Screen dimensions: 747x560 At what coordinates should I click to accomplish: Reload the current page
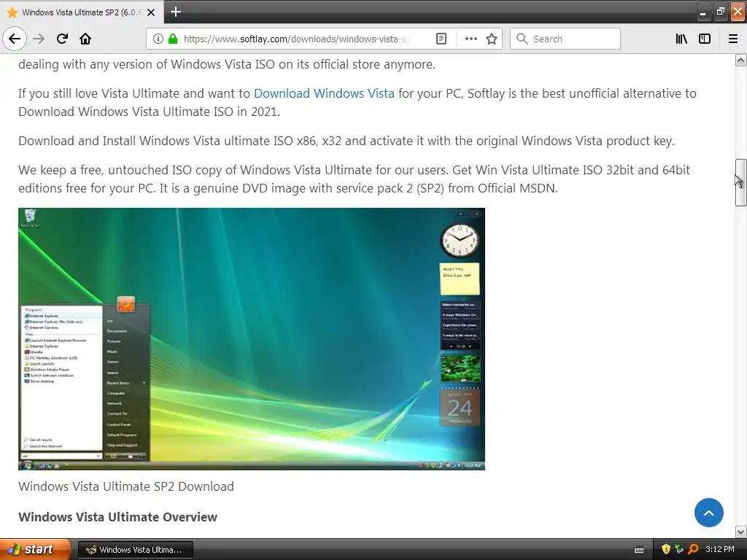(62, 39)
